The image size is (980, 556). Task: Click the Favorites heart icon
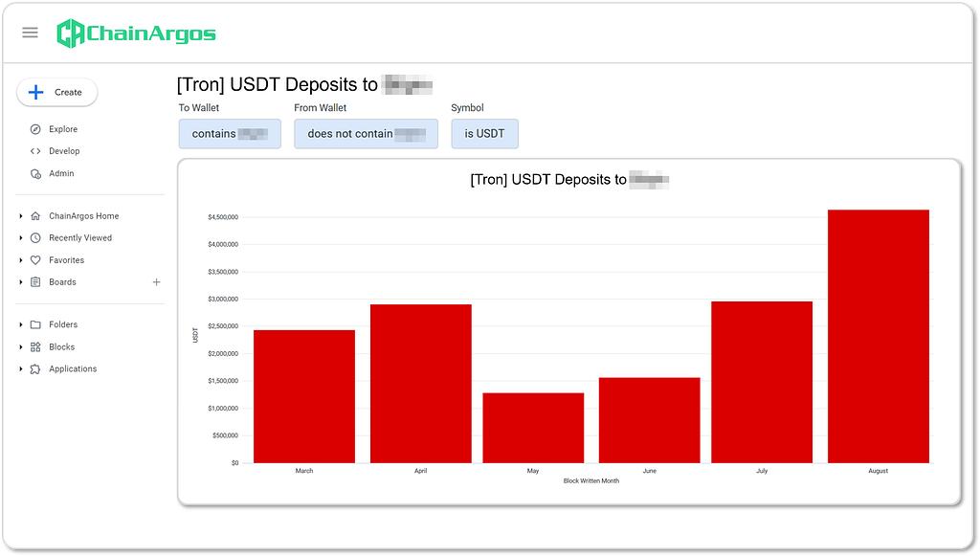[x=35, y=260]
